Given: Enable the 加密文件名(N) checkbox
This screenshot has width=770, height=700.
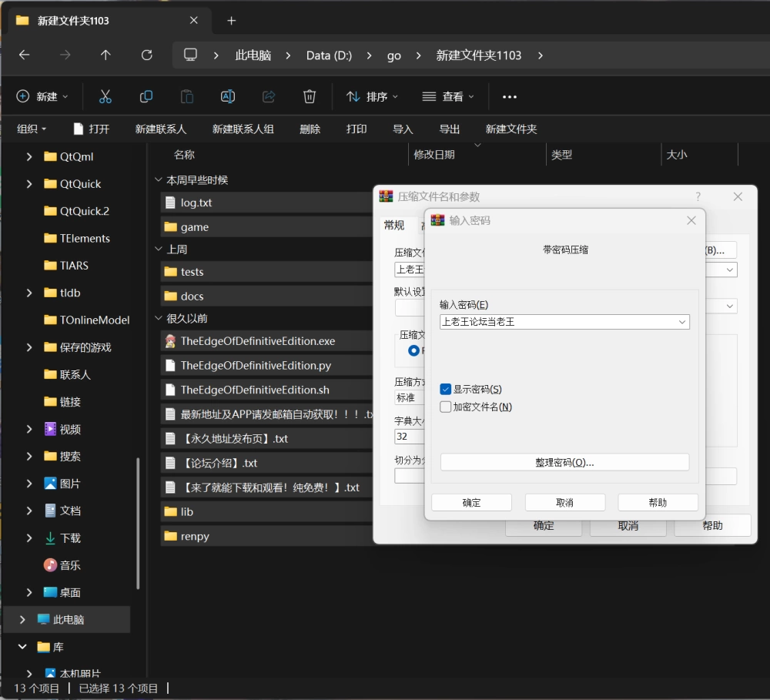Looking at the screenshot, I should point(445,407).
